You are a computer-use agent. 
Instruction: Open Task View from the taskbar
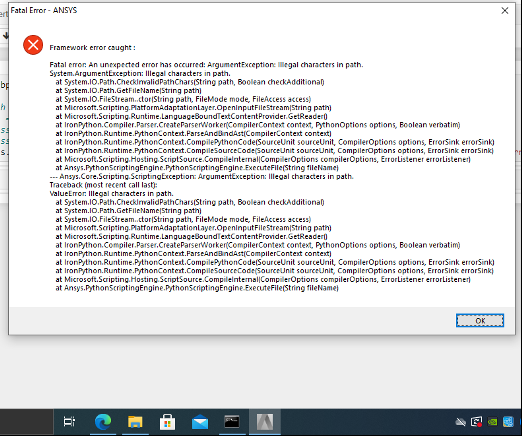click(x=69, y=422)
